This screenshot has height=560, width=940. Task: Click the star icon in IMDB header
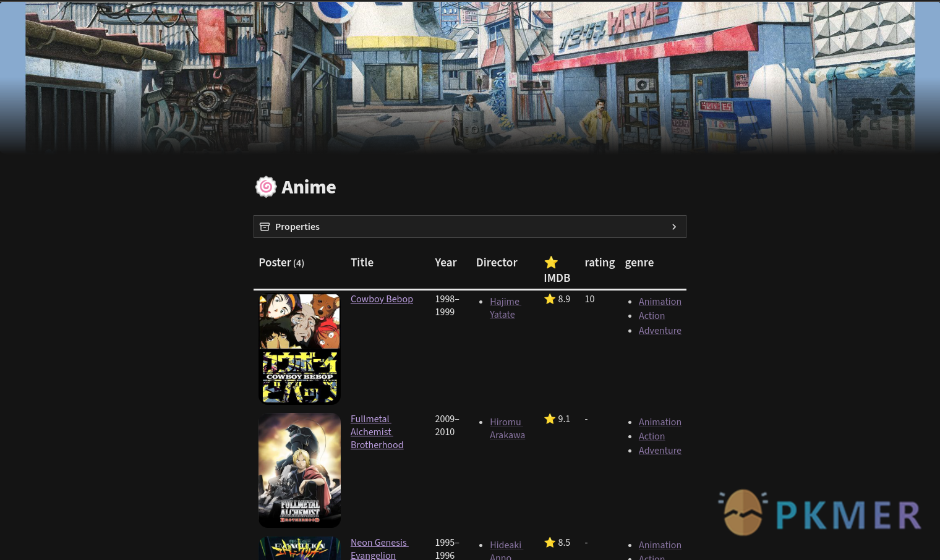point(551,262)
